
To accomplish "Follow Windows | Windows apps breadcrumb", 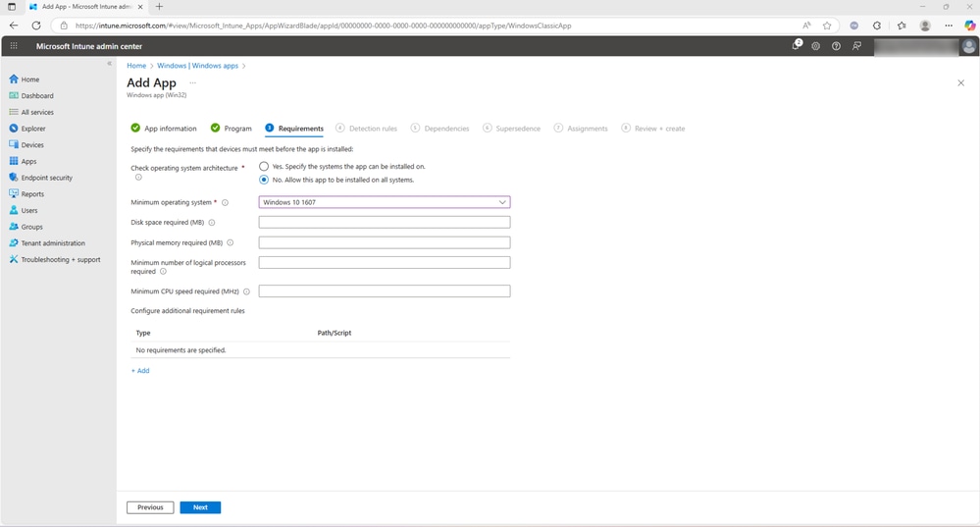I will click(197, 66).
